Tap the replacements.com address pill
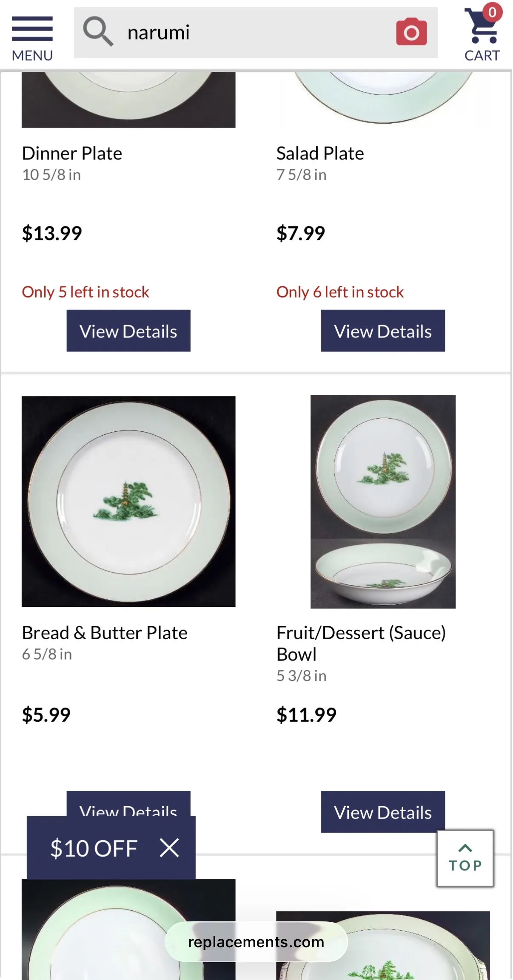Viewport: 513px width, 980px height. [256, 942]
